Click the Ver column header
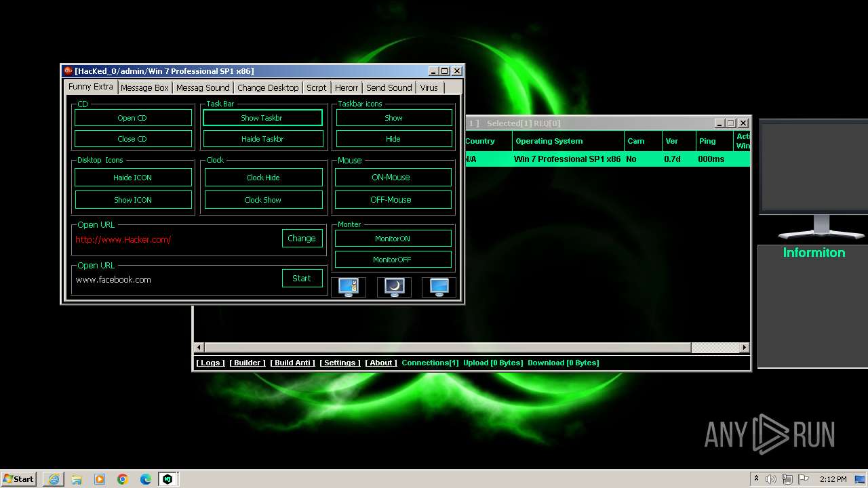This screenshot has height=488, width=868. 679,141
